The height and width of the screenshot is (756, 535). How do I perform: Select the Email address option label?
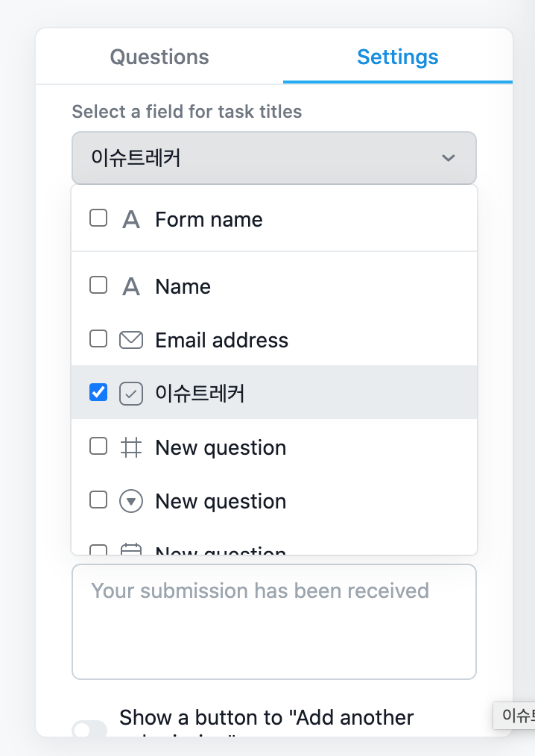click(x=221, y=340)
